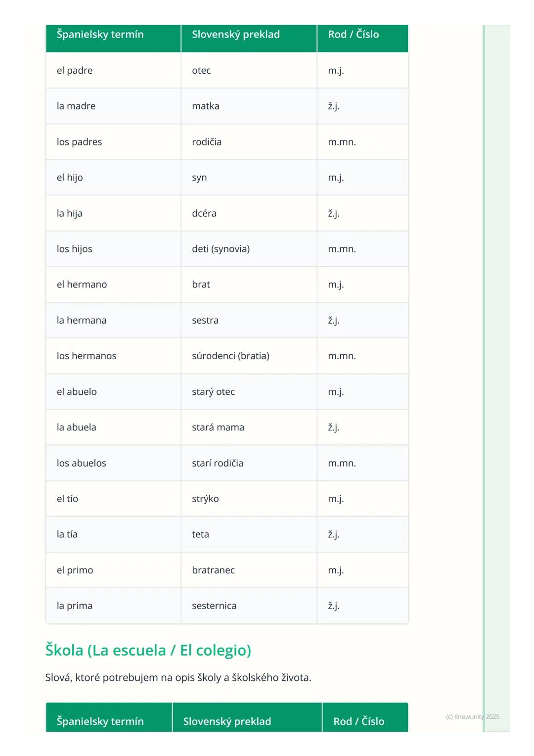This screenshot has height=756, width=534.
Task: Click the "Škola (La escuela / El colegio)" heading
Action: coord(148,650)
